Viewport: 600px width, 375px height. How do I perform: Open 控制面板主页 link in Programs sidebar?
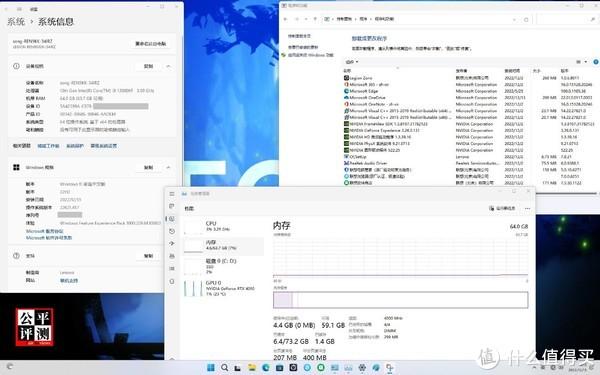pos(299,36)
